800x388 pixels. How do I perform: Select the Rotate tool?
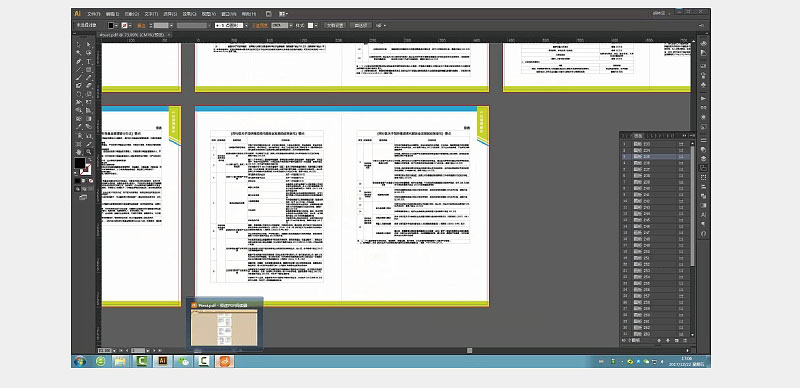pyautogui.click(x=79, y=94)
